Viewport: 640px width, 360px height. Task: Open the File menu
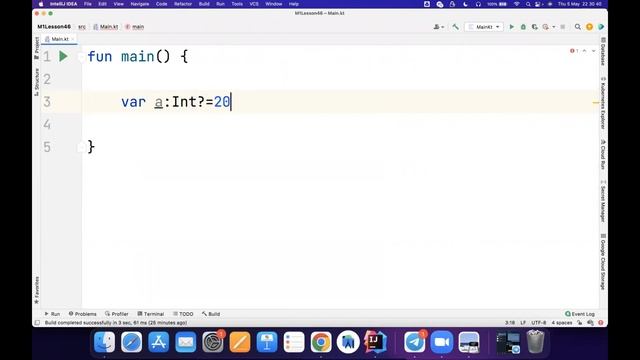88,4
